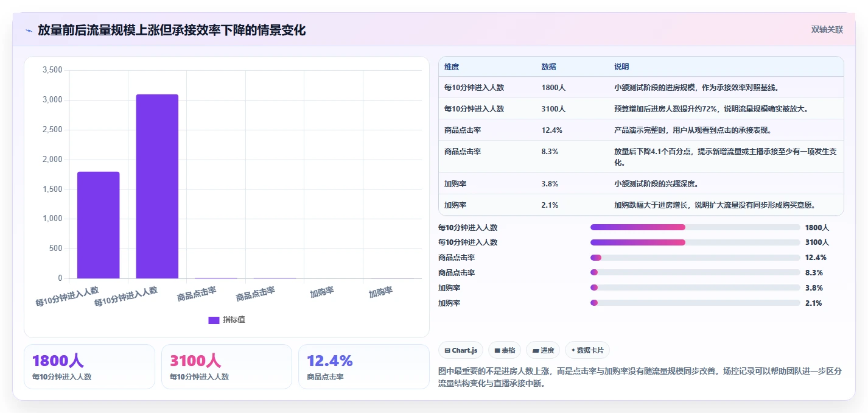Select the dashboard title 放量前后流量规模上涨但承接效率下降的情景变化
This screenshot has width=868, height=413.
coord(172,30)
